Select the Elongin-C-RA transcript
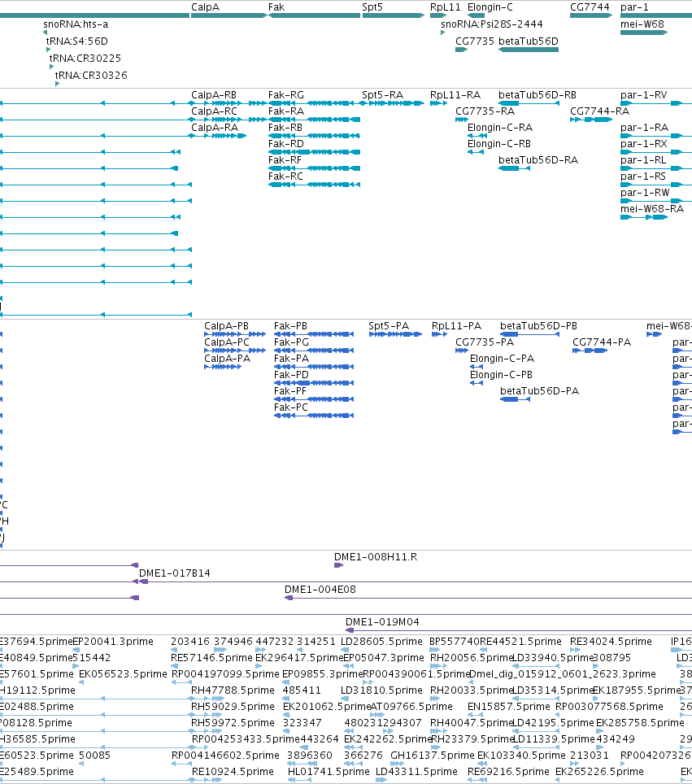The height and width of the screenshot is (784, 692). [x=477, y=136]
